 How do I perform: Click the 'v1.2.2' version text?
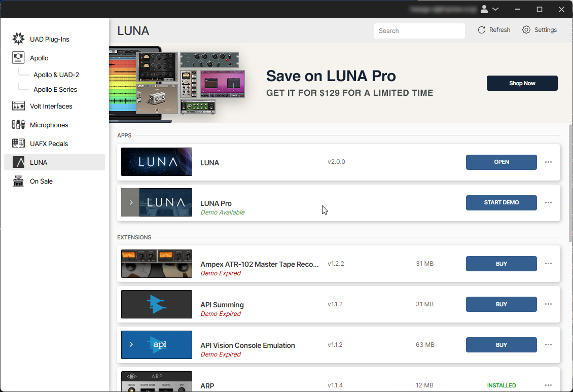pyautogui.click(x=336, y=263)
